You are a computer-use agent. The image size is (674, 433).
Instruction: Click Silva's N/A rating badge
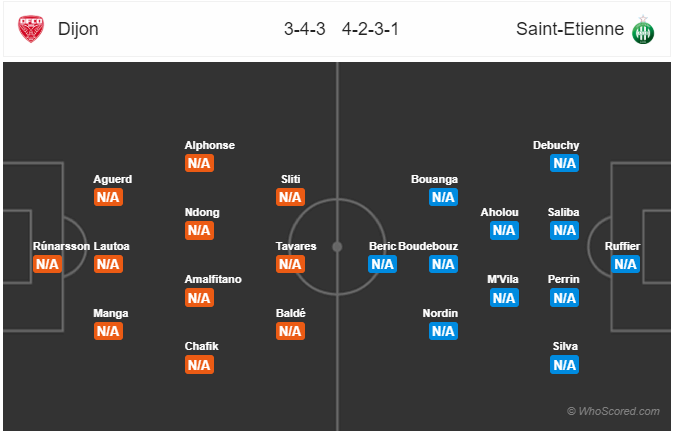(x=564, y=365)
